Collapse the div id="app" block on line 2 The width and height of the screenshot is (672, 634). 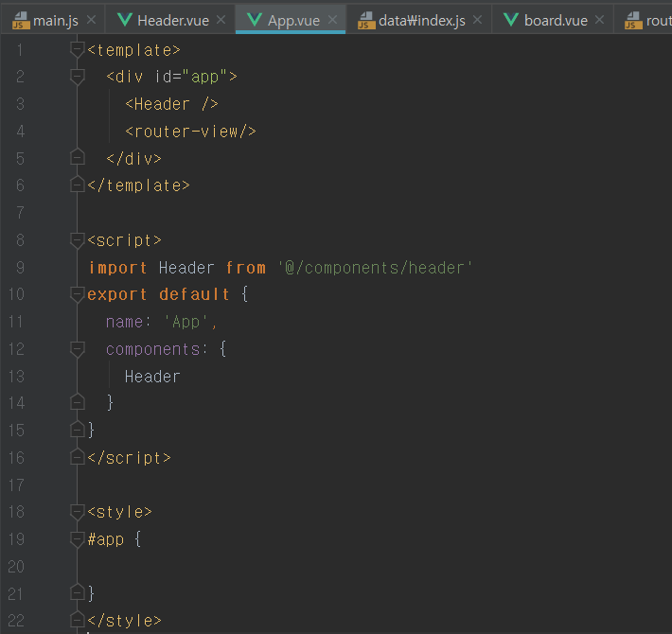[78, 77]
